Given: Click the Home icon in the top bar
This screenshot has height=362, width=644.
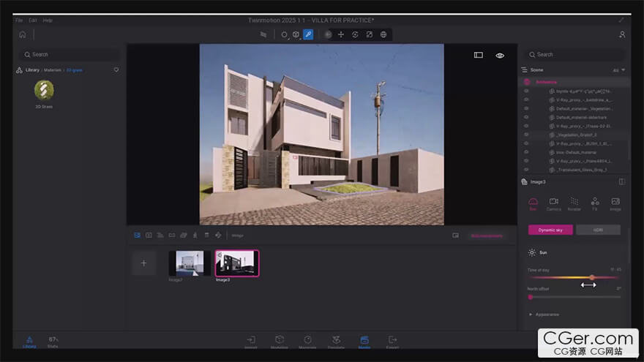Looking at the screenshot, I should coord(23,34).
